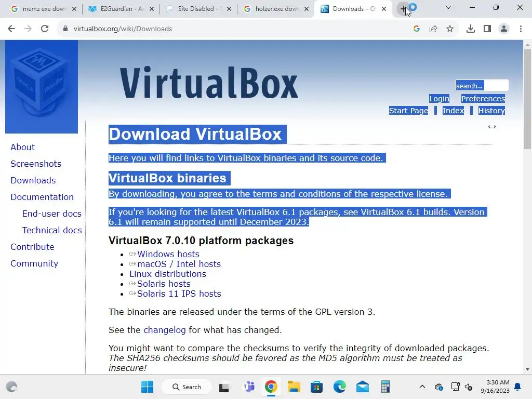This screenshot has width=532, height=399.
Task: Open Chrome from the taskbar
Action: coord(271,387)
